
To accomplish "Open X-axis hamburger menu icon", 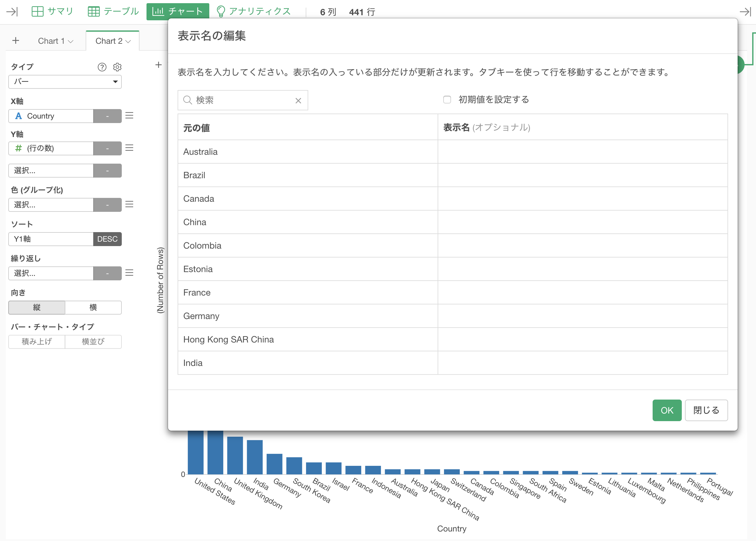I will tap(129, 116).
